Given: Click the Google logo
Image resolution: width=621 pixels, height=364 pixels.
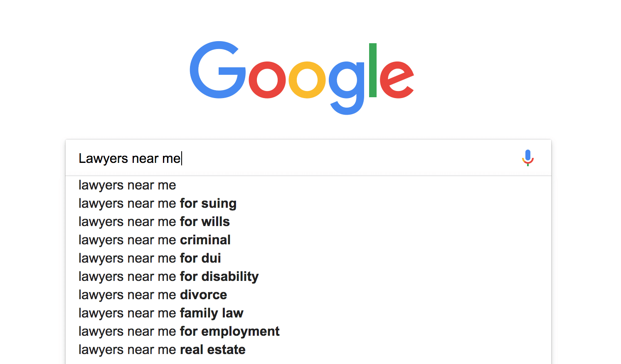Looking at the screenshot, I should click(302, 78).
